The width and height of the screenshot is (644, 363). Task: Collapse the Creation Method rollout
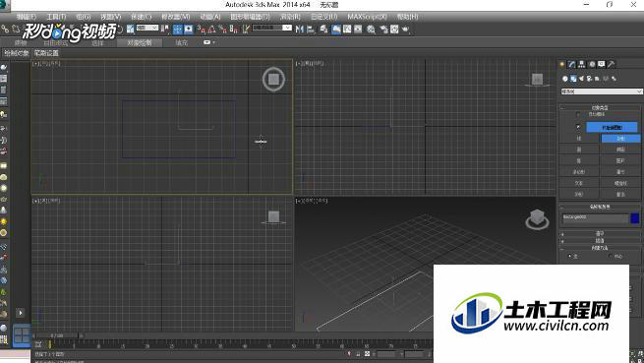click(x=600, y=248)
